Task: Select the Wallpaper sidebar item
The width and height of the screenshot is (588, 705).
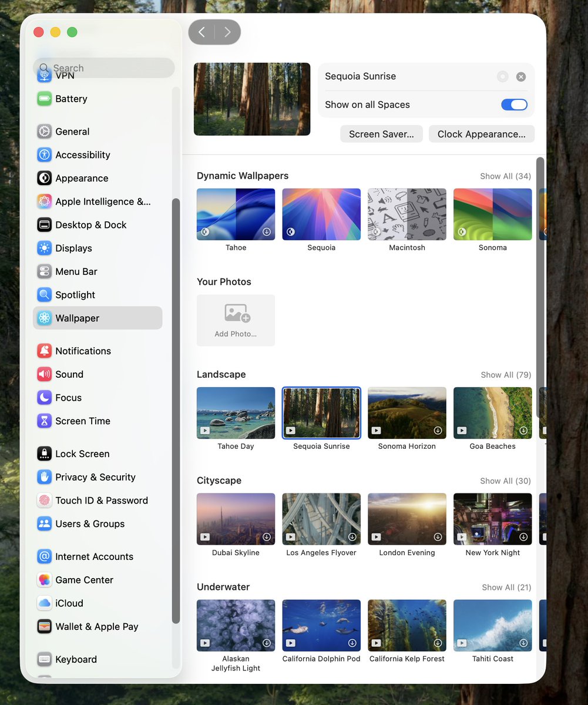Action: [98, 318]
